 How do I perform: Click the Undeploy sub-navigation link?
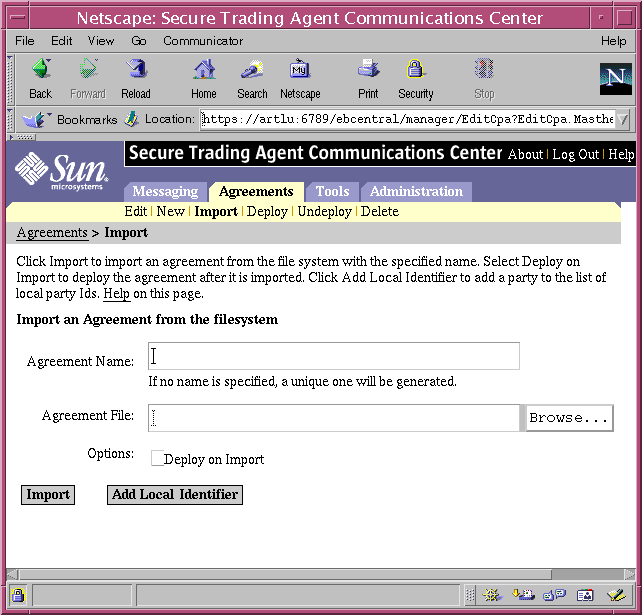(325, 211)
